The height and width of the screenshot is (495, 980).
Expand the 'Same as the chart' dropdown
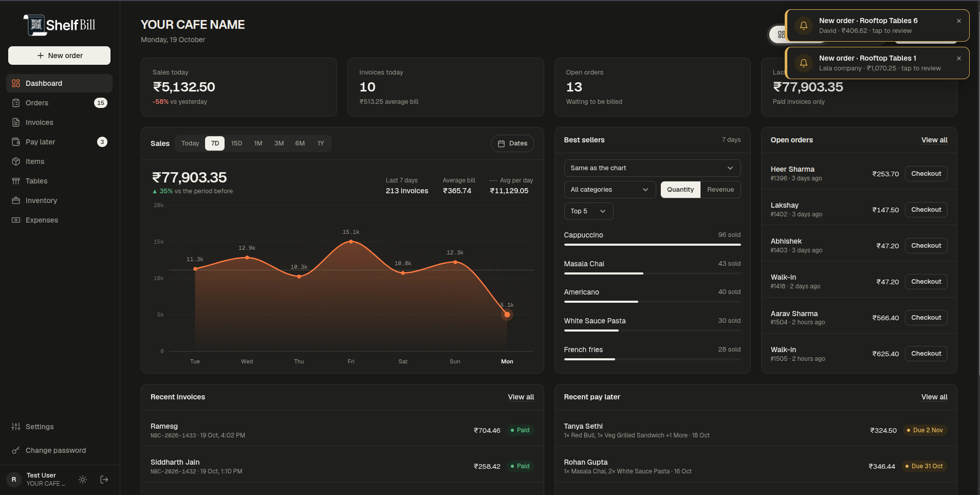pos(652,168)
